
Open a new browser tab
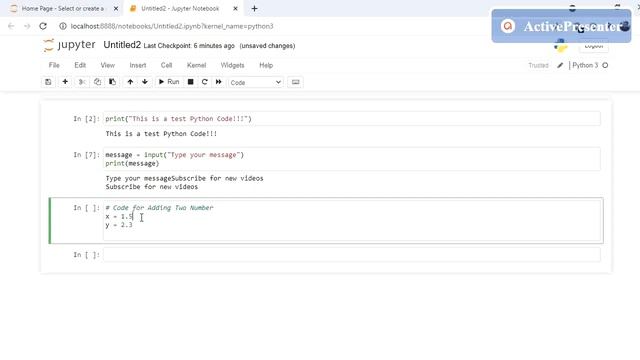[x=254, y=9]
